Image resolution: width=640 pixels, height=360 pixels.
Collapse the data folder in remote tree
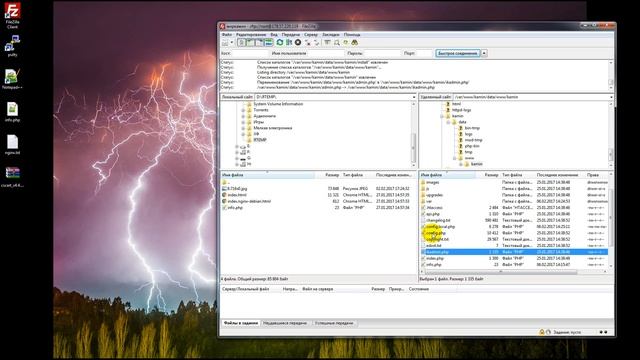pyautogui.click(x=448, y=122)
